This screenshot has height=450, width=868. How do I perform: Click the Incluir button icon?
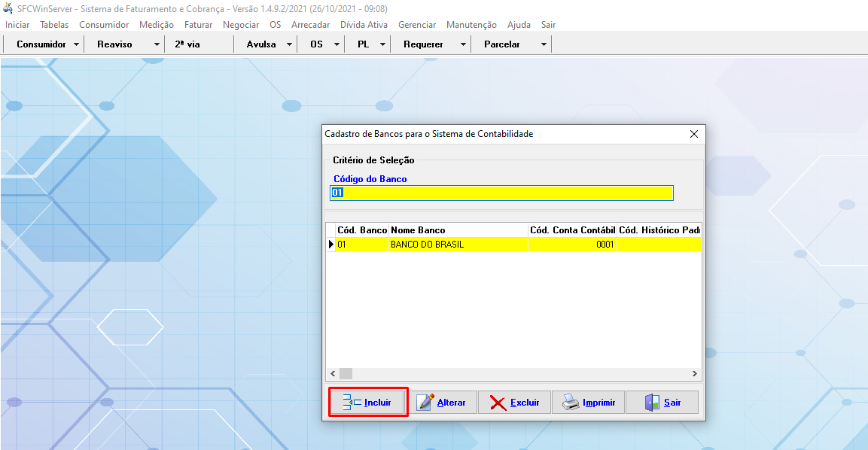[352, 403]
